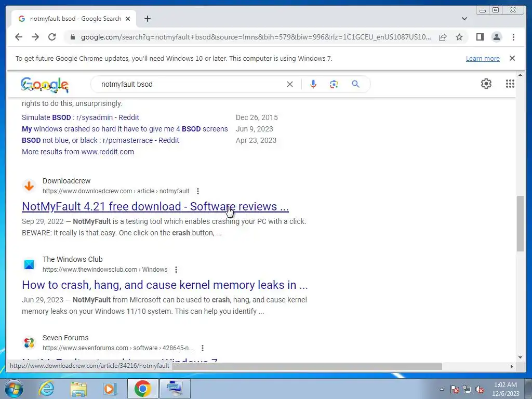Open Windows Explorer from the taskbar
The width and height of the screenshot is (532, 399).
click(78, 389)
